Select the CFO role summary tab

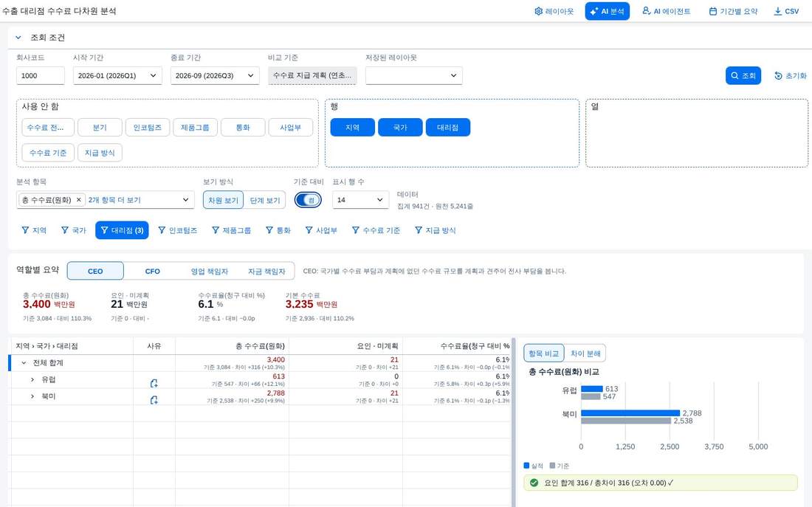coord(152,271)
